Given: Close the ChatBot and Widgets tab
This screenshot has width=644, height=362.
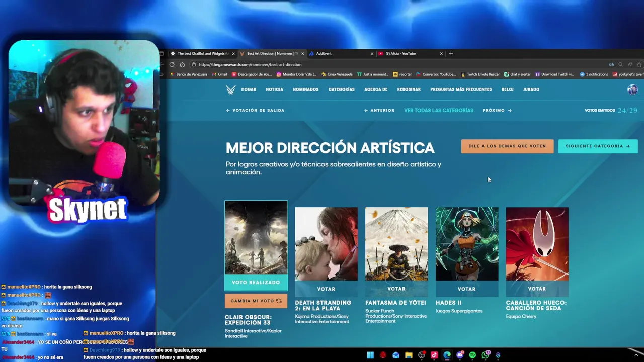Looking at the screenshot, I should tap(233, 53).
